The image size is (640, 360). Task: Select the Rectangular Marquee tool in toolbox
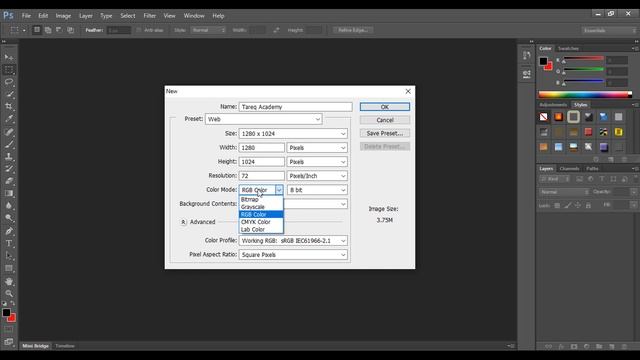(9, 70)
